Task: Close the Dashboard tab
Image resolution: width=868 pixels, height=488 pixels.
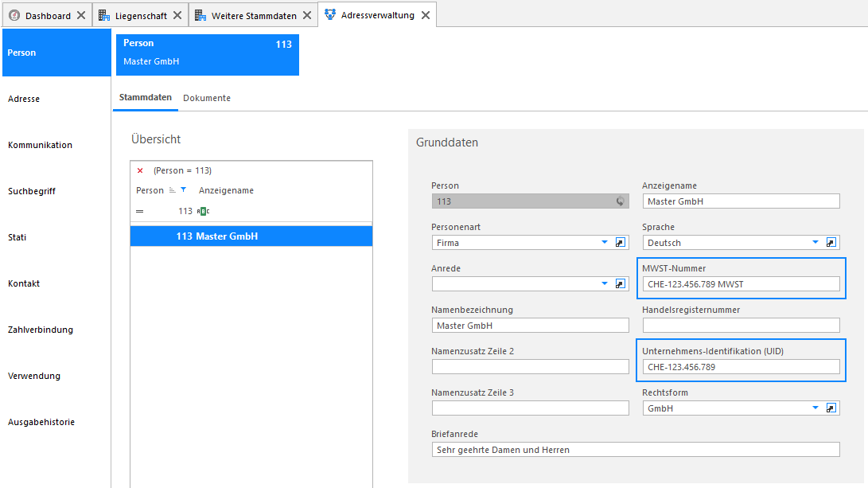Action: coord(81,15)
